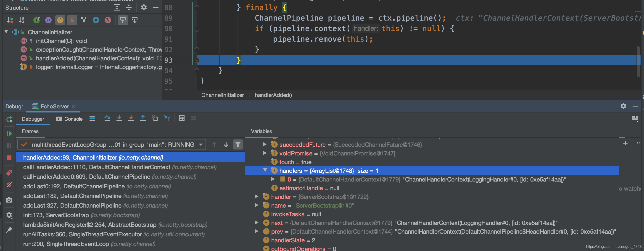Click Step Over debugger button
The width and height of the screenshot is (644, 251).
107,118
